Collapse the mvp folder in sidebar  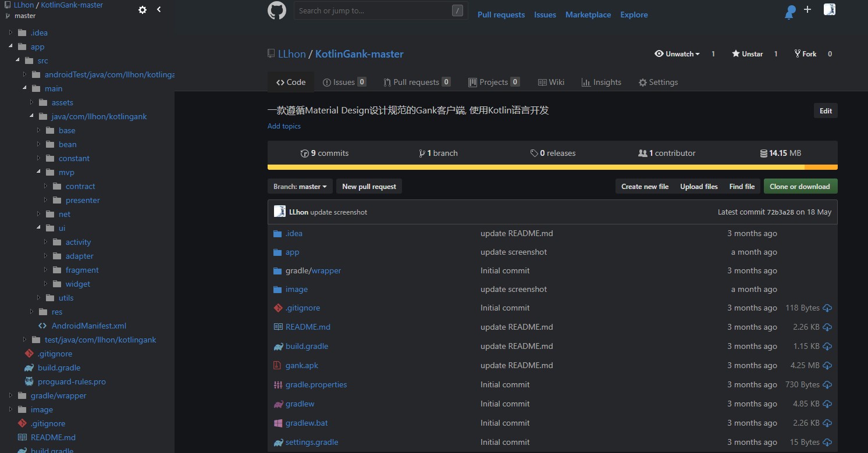(38, 172)
